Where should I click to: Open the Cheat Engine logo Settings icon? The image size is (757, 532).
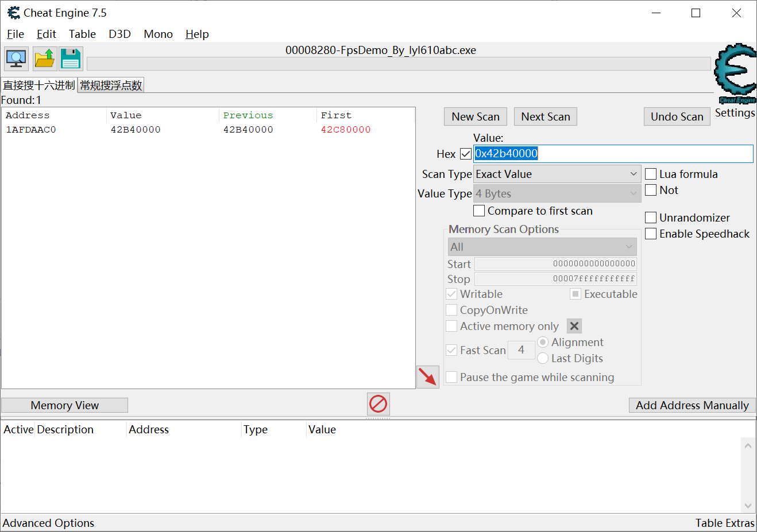pyautogui.click(x=735, y=73)
